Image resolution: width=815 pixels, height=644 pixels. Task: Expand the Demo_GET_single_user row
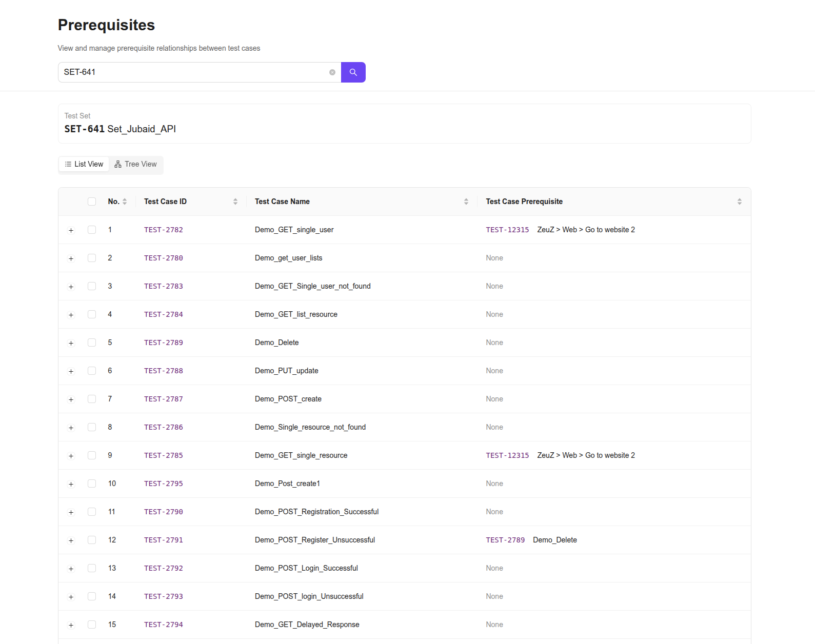(x=71, y=230)
